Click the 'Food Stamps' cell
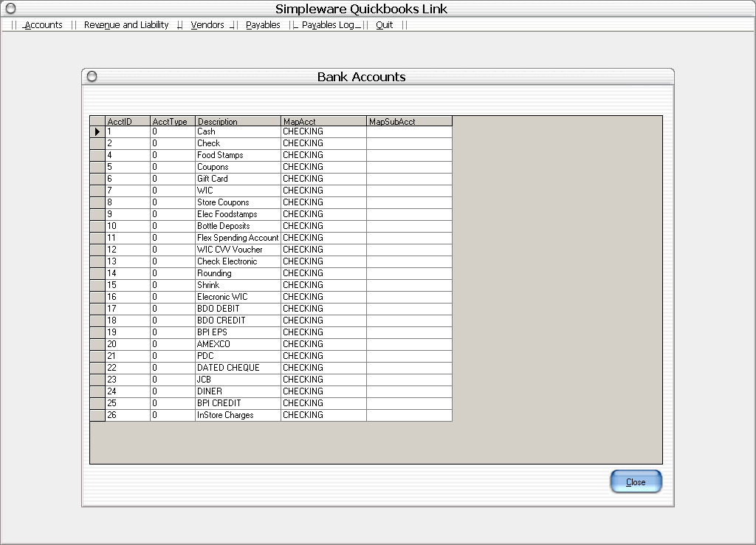756x545 pixels. (x=238, y=155)
